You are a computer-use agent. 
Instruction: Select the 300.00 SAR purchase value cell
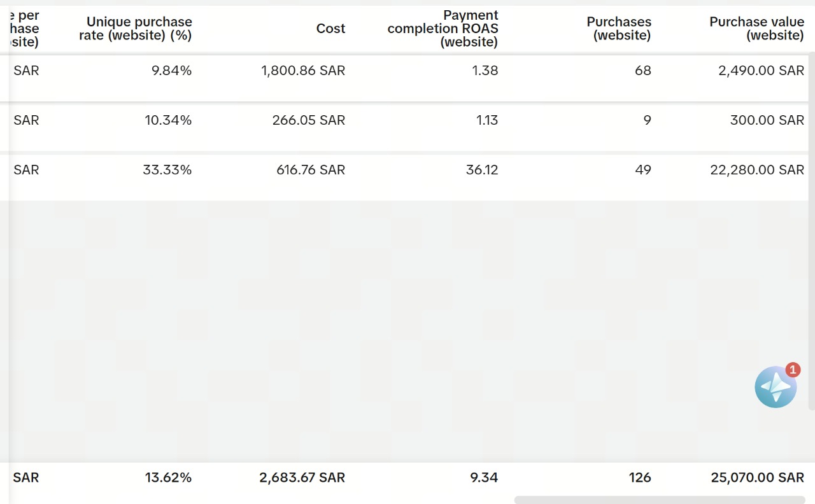[767, 120]
